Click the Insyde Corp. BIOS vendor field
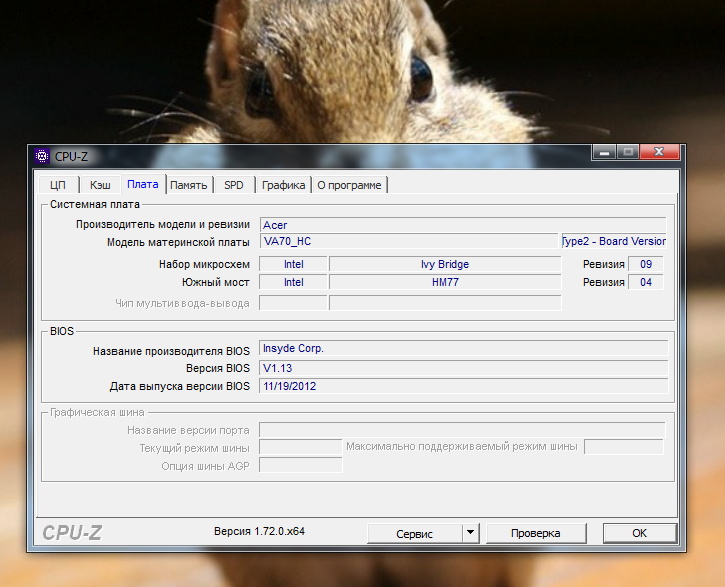The width and height of the screenshot is (725, 587). click(463, 349)
